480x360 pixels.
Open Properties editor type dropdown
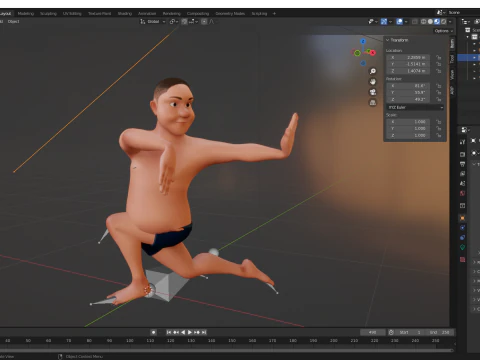point(465,130)
